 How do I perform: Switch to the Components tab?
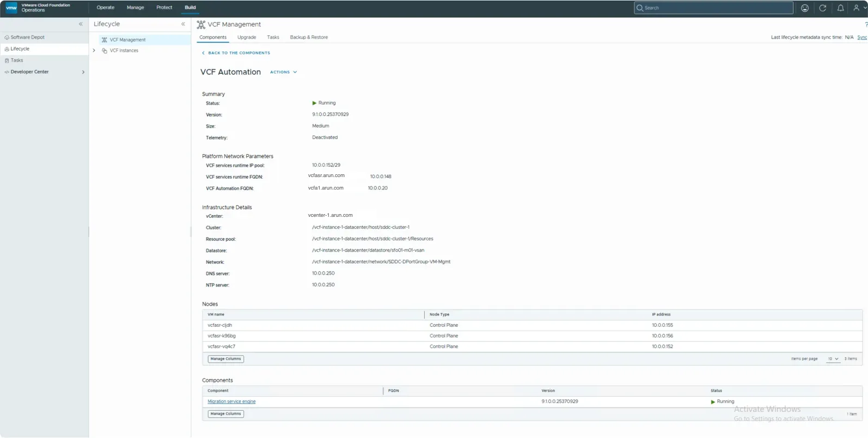point(213,38)
